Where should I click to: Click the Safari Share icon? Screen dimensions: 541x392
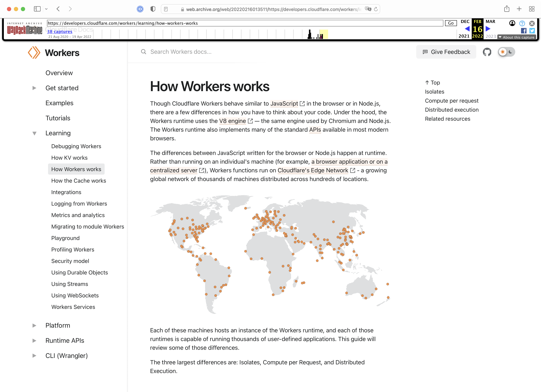point(507,9)
